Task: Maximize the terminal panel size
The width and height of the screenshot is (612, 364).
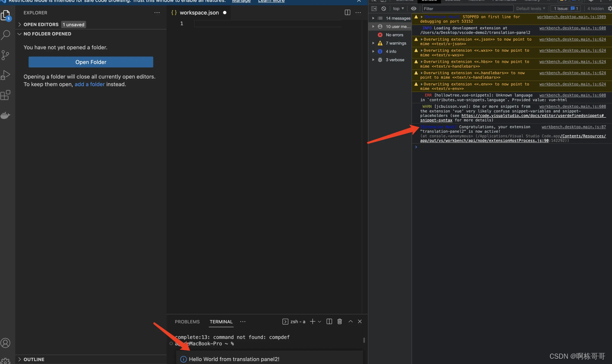Action: [x=350, y=322]
